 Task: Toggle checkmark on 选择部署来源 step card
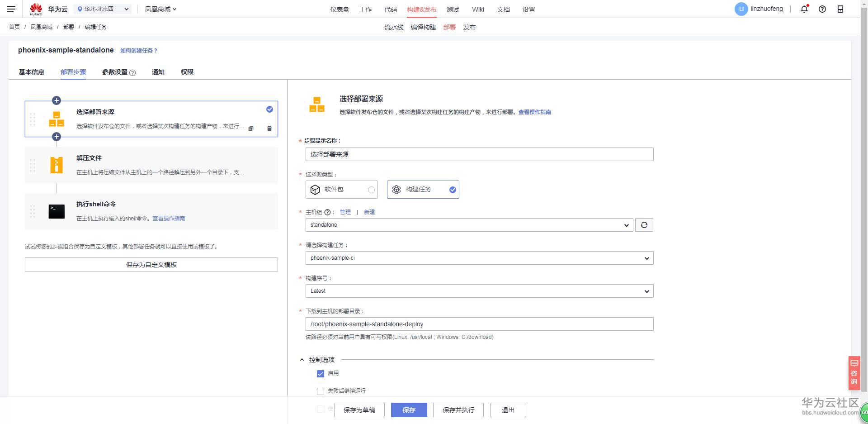[x=269, y=109]
